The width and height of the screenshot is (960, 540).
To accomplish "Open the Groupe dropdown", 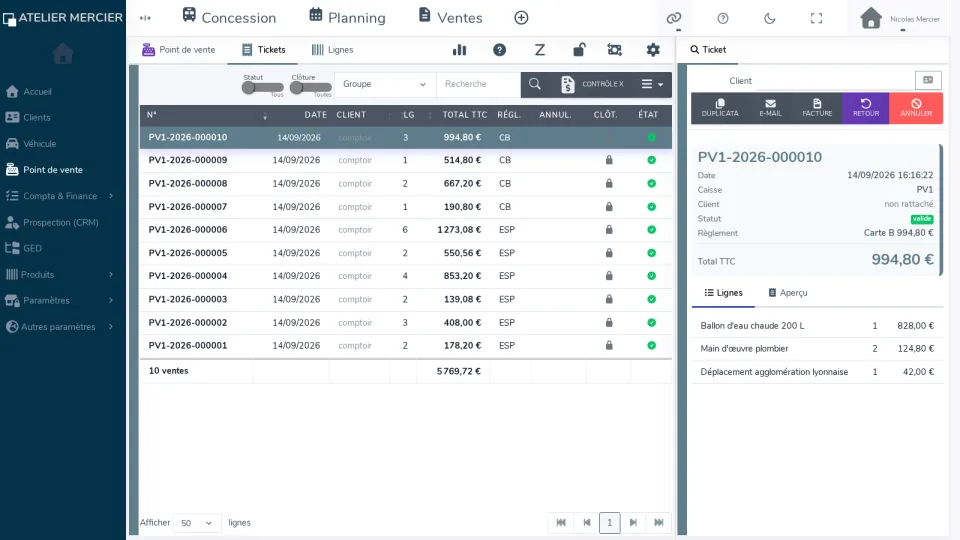I will (x=385, y=84).
